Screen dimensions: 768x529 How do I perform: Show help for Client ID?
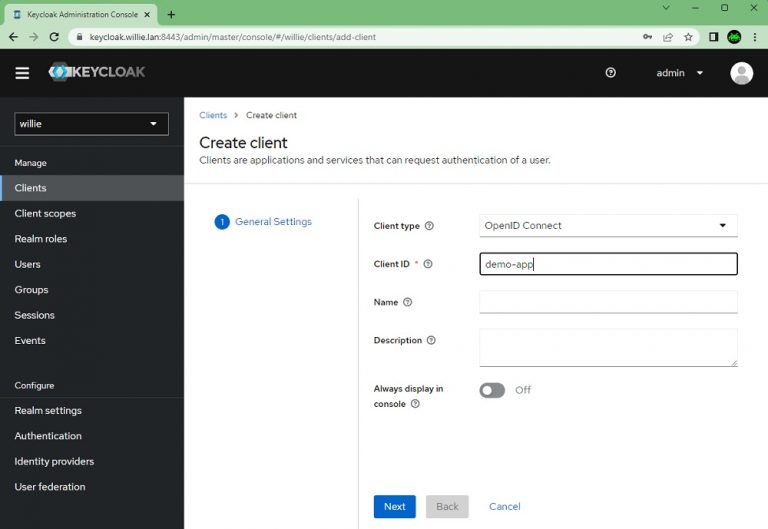pyautogui.click(x=428, y=264)
